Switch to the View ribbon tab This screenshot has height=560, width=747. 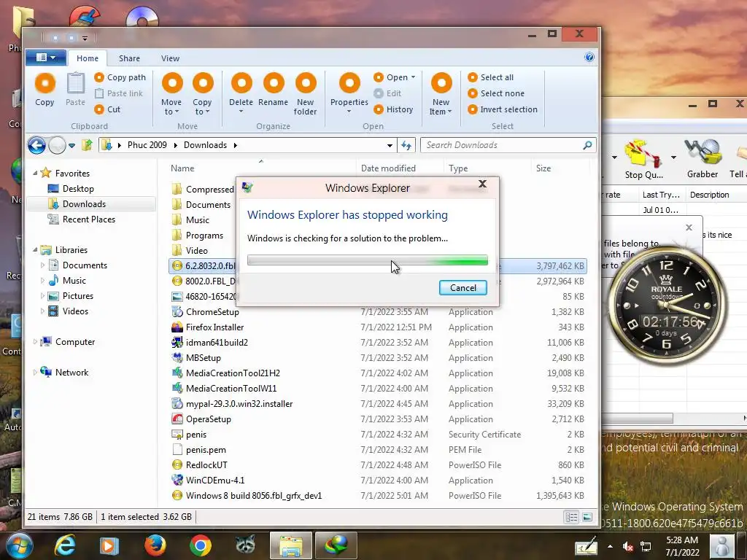pyautogui.click(x=170, y=58)
